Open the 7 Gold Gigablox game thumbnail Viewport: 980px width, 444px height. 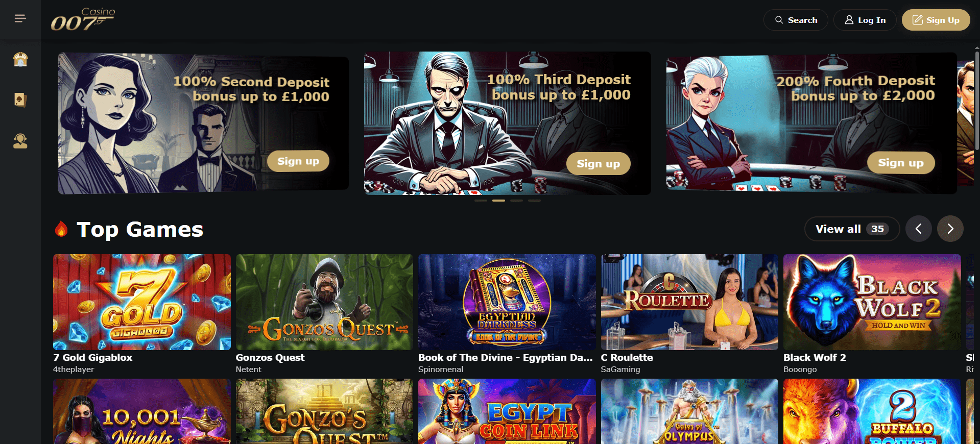[x=142, y=302]
